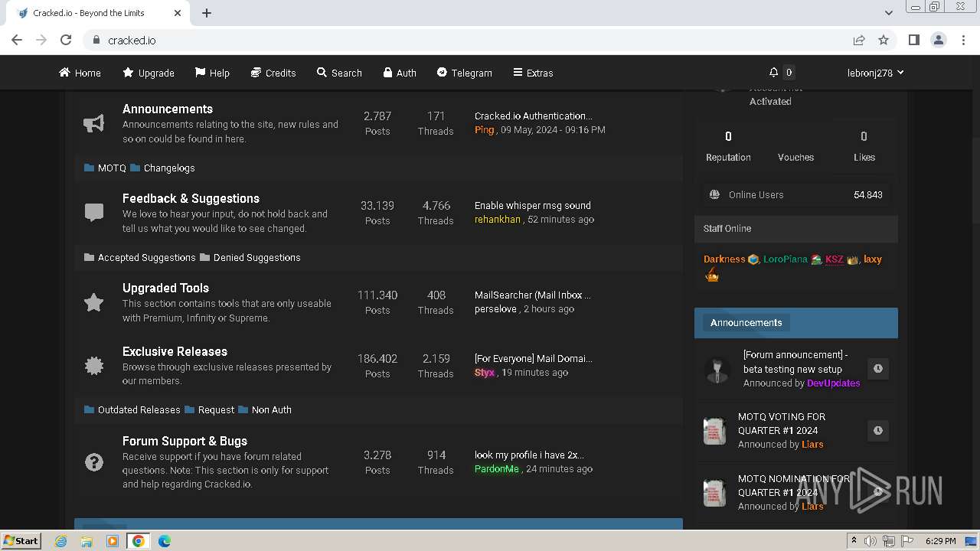This screenshot has width=980, height=551.
Task: Open the [For Everyone] Mail Domain thread
Action: (533, 358)
